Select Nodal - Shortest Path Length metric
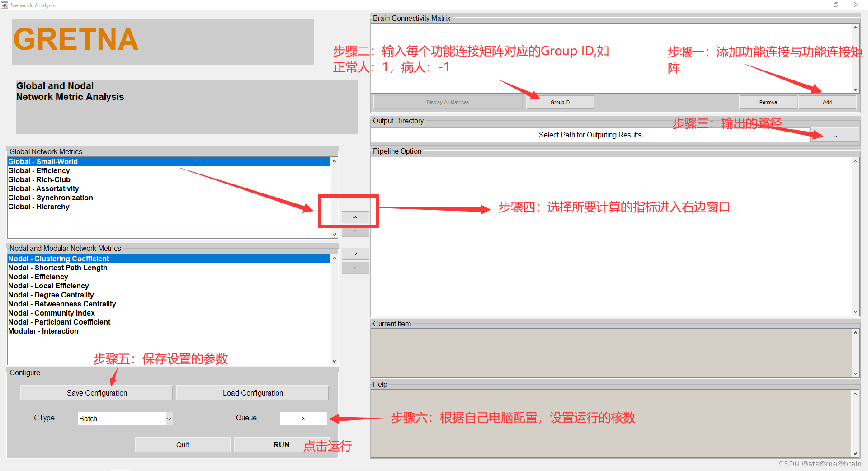Viewport: 868px width, 471px height. click(x=169, y=268)
